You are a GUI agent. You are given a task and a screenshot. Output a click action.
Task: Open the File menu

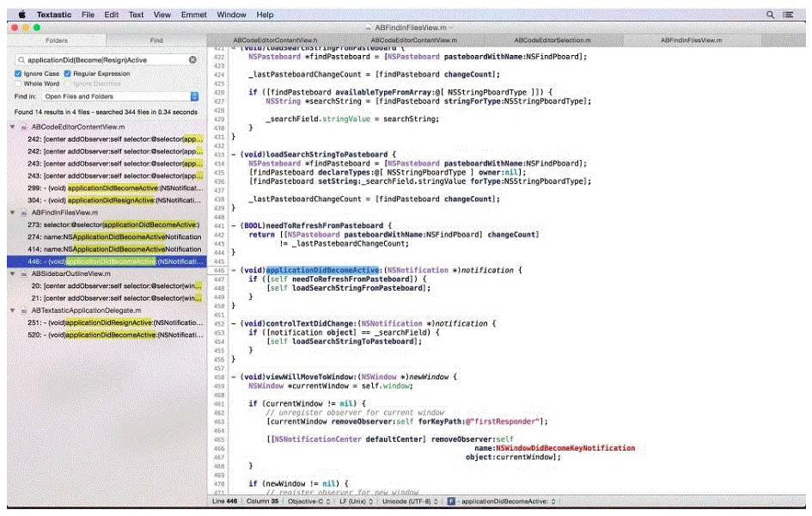(88, 15)
